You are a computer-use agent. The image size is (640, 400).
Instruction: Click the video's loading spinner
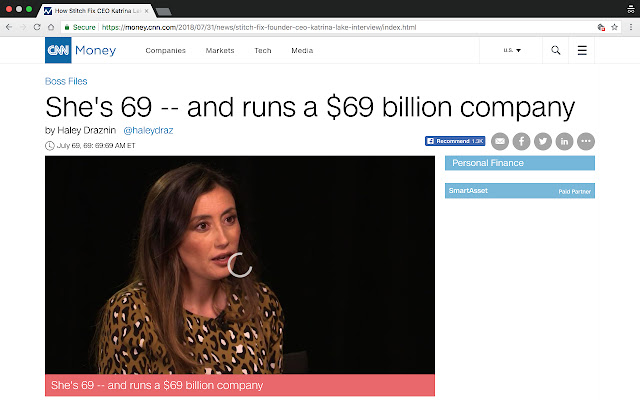pos(240,265)
